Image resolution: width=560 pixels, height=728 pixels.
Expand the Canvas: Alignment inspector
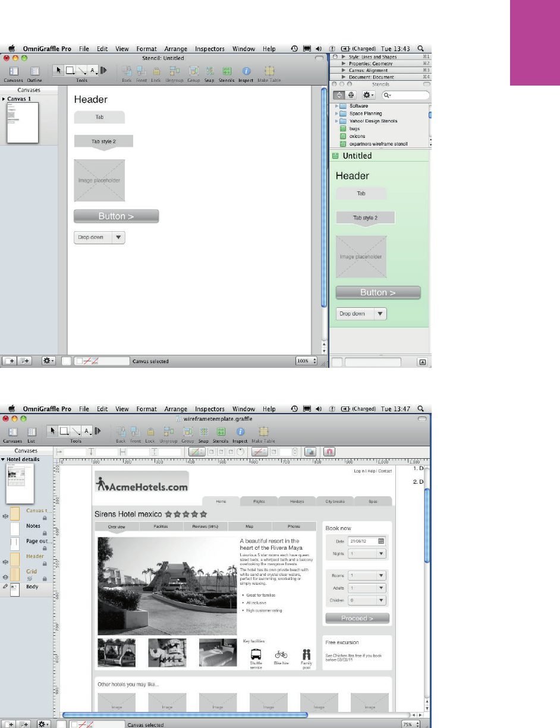(x=344, y=70)
